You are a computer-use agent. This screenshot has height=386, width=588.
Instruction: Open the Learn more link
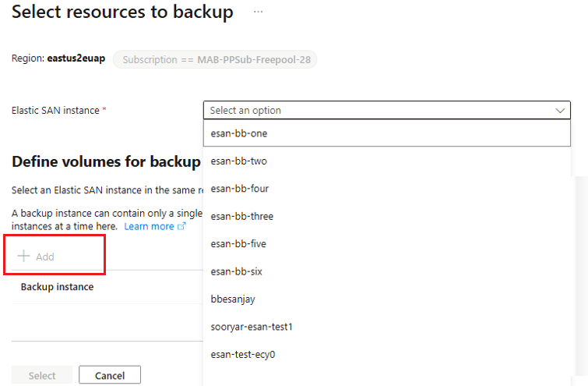149,226
